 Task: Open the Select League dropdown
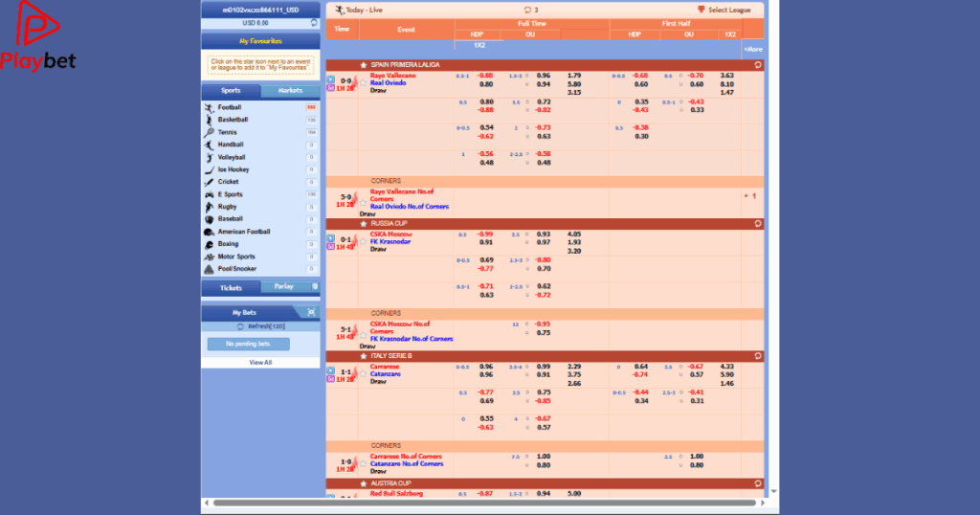coord(724,10)
